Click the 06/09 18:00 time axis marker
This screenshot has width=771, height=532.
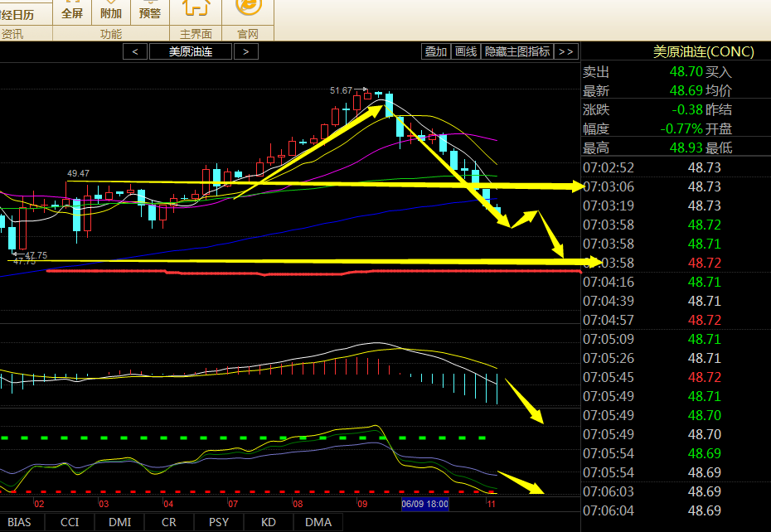click(424, 504)
